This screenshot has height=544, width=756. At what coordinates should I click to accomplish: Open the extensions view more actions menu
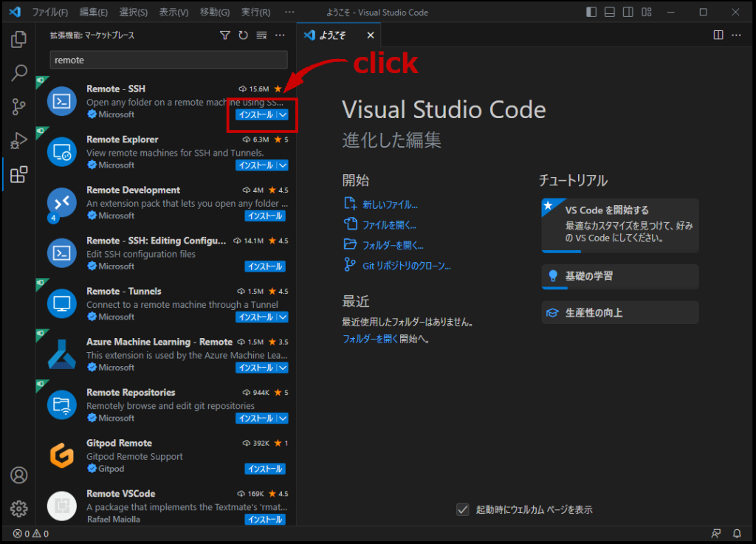(x=280, y=35)
